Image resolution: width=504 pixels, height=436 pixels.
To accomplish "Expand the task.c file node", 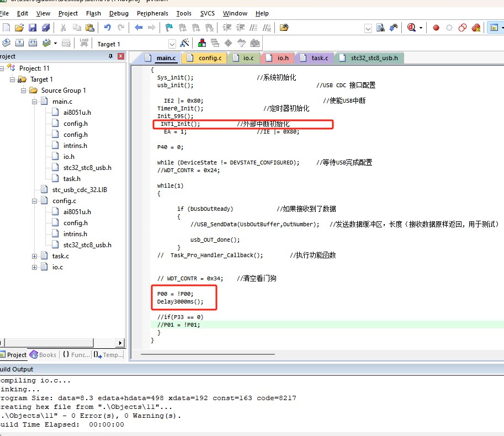I will 34,257.
